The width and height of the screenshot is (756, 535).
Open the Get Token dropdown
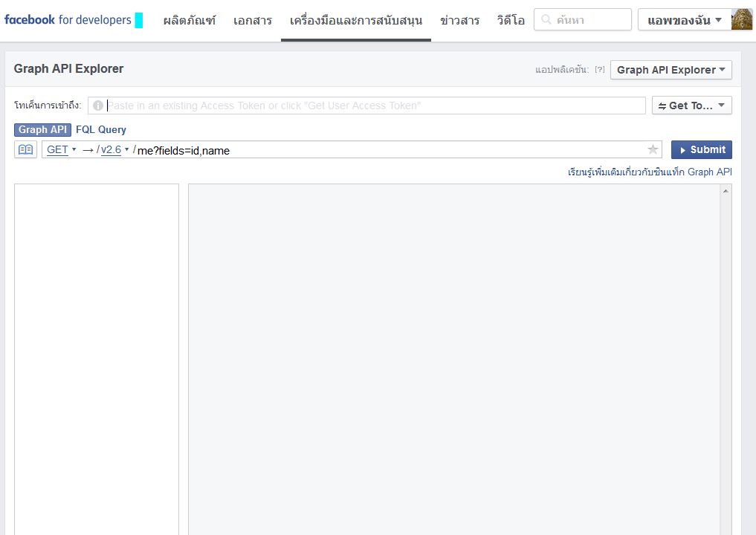(691, 105)
